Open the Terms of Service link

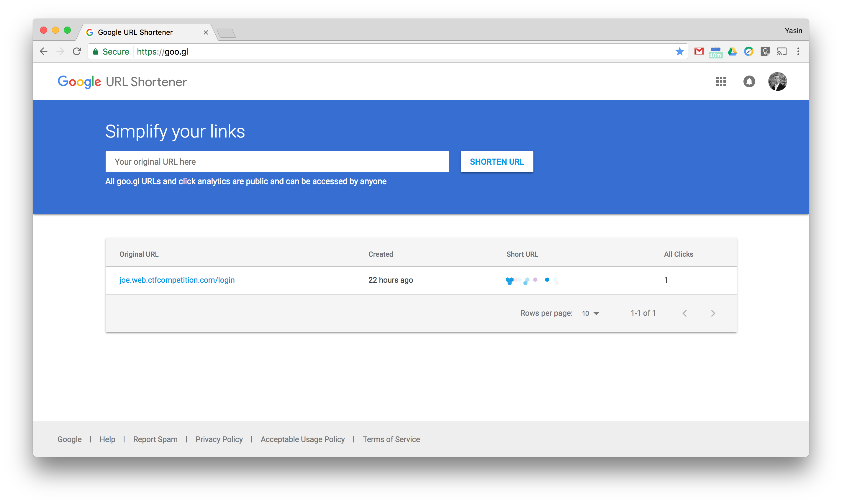point(391,439)
